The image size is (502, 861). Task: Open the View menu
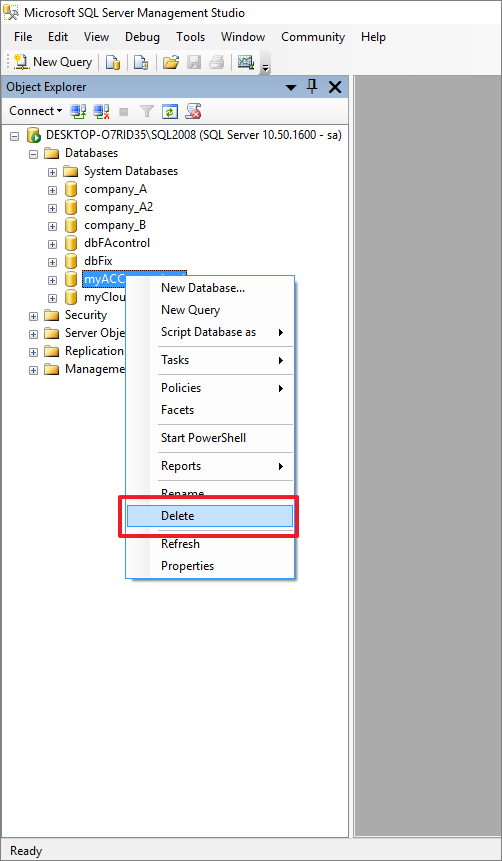pyautogui.click(x=96, y=37)
